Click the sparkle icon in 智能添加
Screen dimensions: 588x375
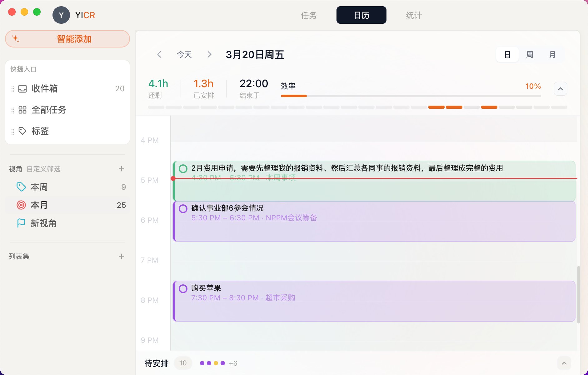pyautogui.click(x=16, y=39)
